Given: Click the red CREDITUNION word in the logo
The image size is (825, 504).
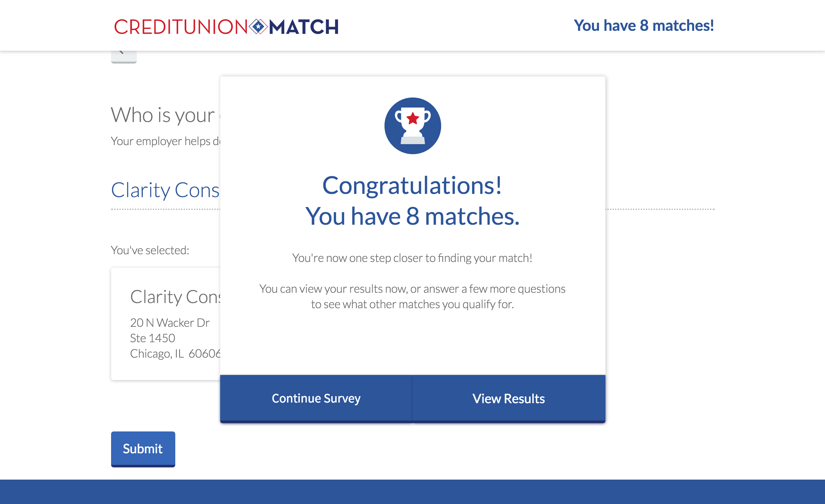Looking at the screenshot, I should (x=181, y=27).
